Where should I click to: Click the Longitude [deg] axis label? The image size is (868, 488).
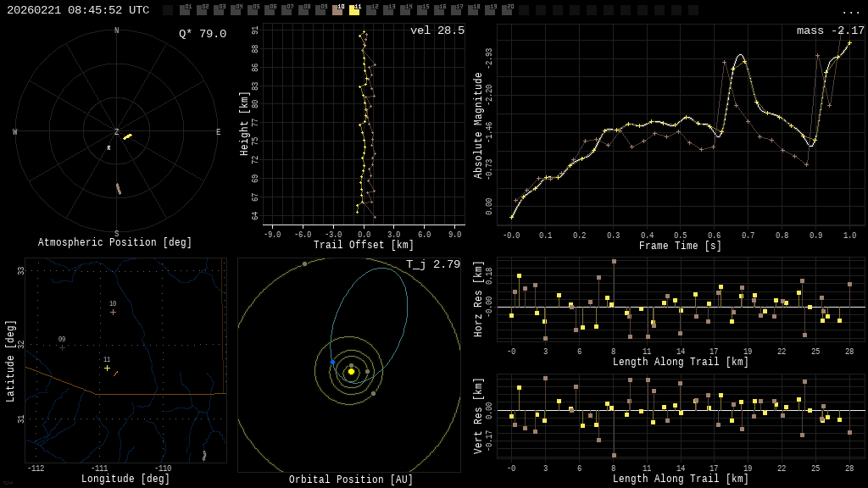[125, 479]
